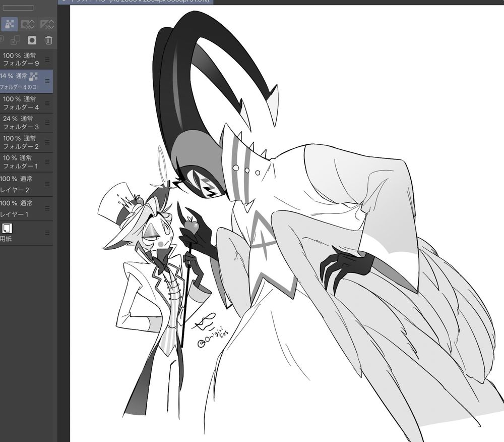This screenshot has height=442, width=504.
Task: Click grip handle on レイヤー 1 row
Action: pos(47,209)
